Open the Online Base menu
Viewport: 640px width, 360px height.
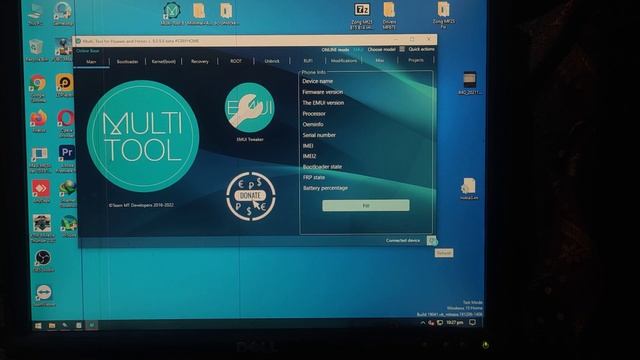click(x=88, y=51)
